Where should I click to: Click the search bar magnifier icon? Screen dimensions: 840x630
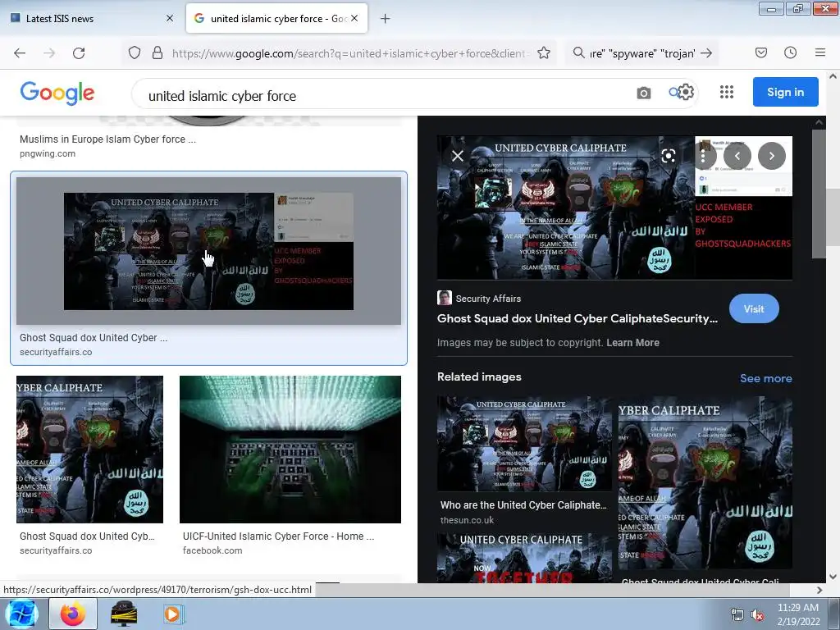coord(578,52)
